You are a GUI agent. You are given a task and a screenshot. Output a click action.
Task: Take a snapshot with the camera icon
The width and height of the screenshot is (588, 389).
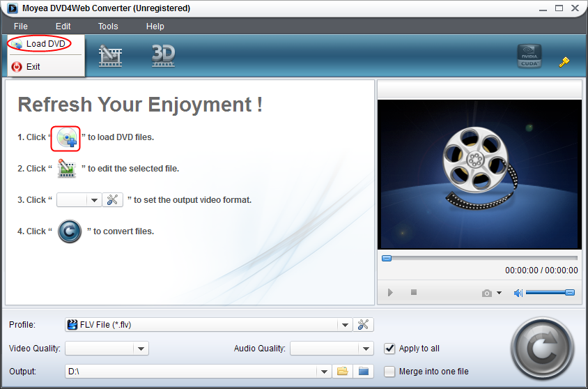tap(487, 293)
